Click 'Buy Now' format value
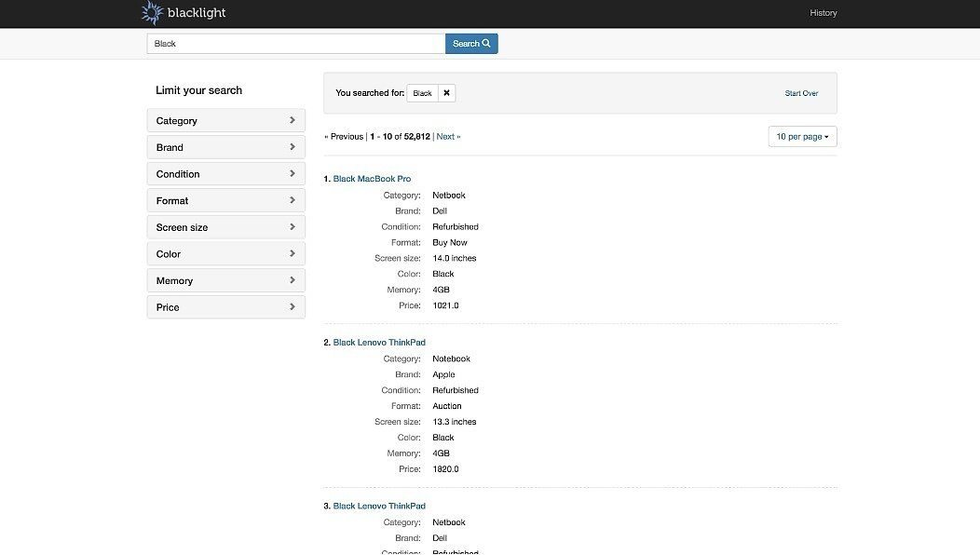 tap(450, 242)
